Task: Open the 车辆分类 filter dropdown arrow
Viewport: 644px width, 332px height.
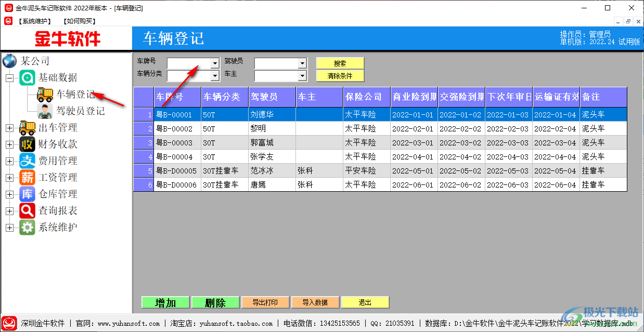Action: point(215,76)
